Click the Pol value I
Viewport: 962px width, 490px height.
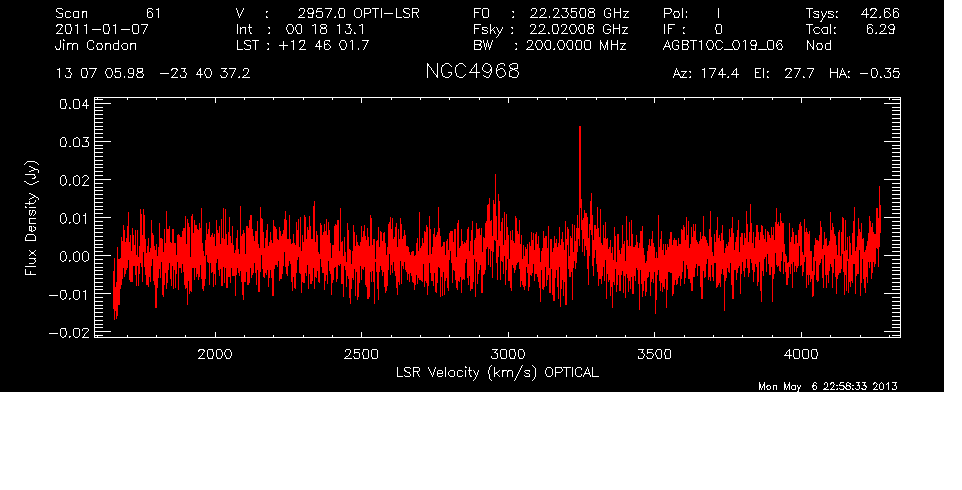coord(718,13)
